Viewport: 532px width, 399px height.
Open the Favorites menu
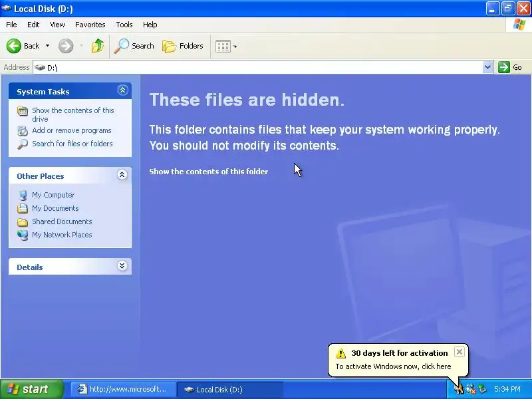[90, 25]
